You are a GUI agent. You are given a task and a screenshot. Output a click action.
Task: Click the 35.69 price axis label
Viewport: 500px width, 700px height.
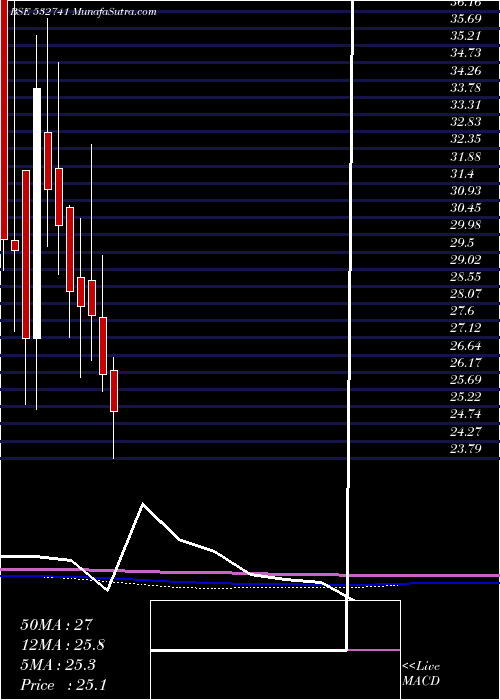coord(466,19)
